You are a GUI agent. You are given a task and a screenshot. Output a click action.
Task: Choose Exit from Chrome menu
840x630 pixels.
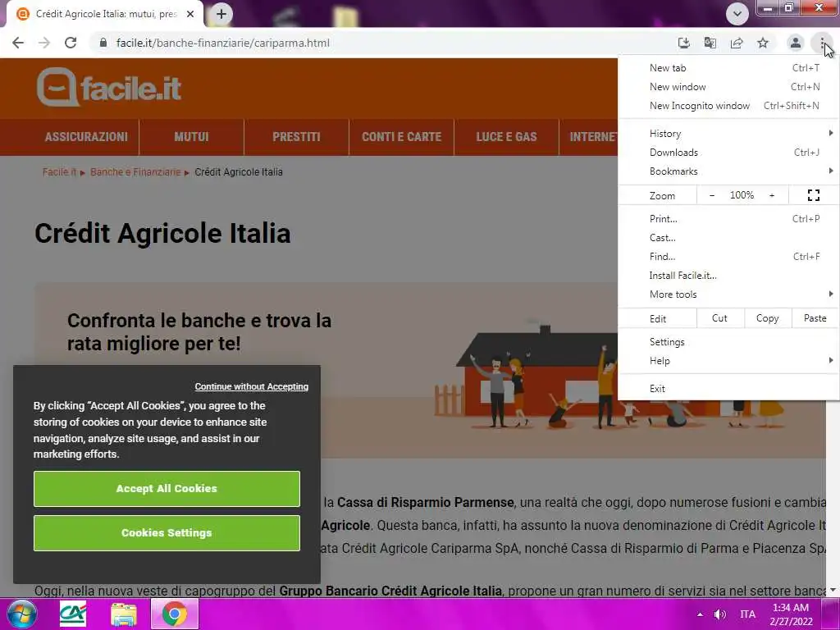728,388
